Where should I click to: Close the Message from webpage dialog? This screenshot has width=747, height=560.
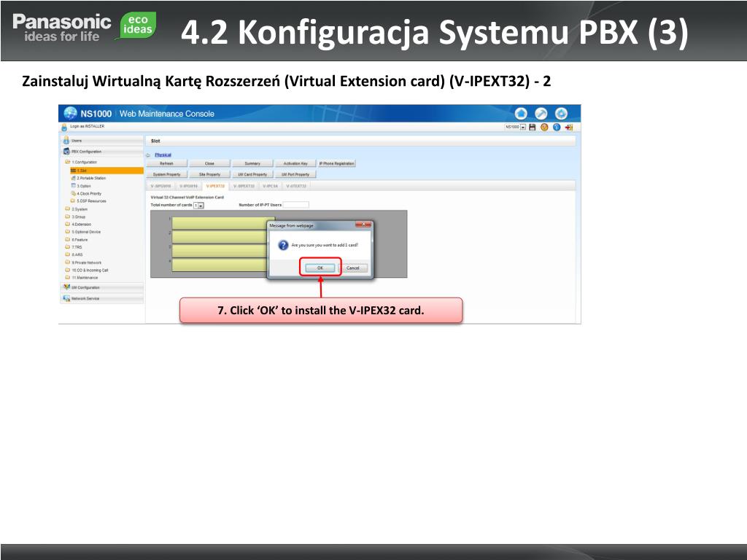pyautogui.click(x=363, y=225)
